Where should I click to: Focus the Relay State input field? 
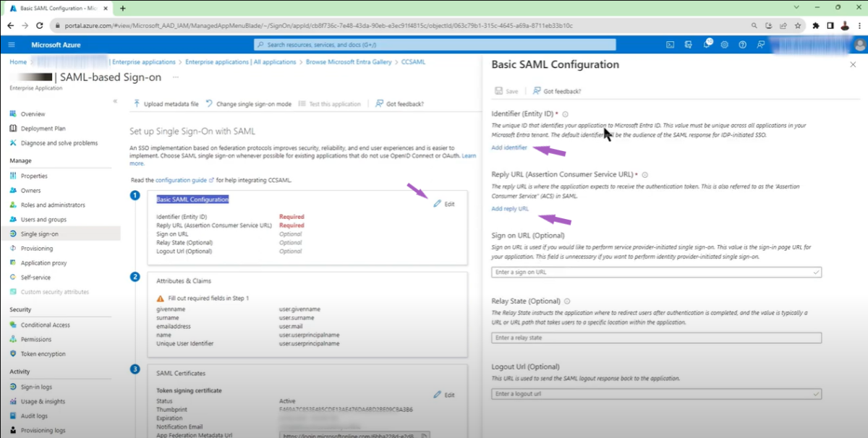tap(656, 338)
